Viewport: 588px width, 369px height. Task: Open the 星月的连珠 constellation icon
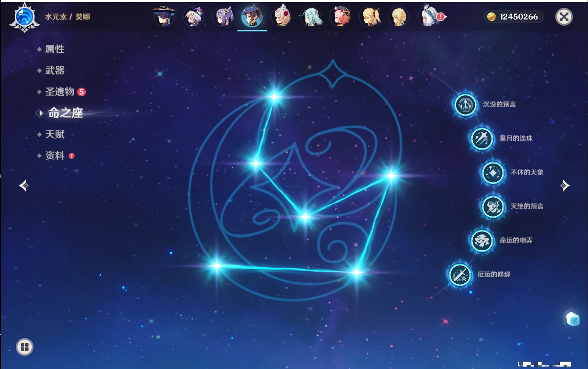click(x=482, y=139)
